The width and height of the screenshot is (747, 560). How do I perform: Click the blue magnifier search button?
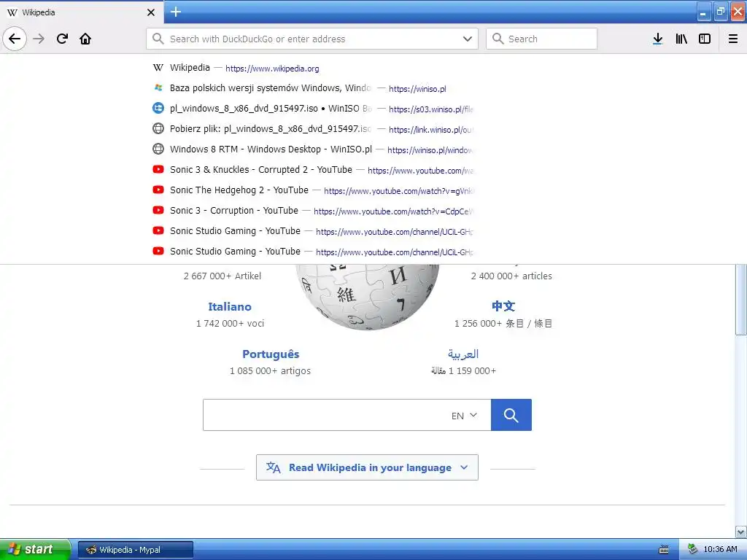(x=511, y=415)
